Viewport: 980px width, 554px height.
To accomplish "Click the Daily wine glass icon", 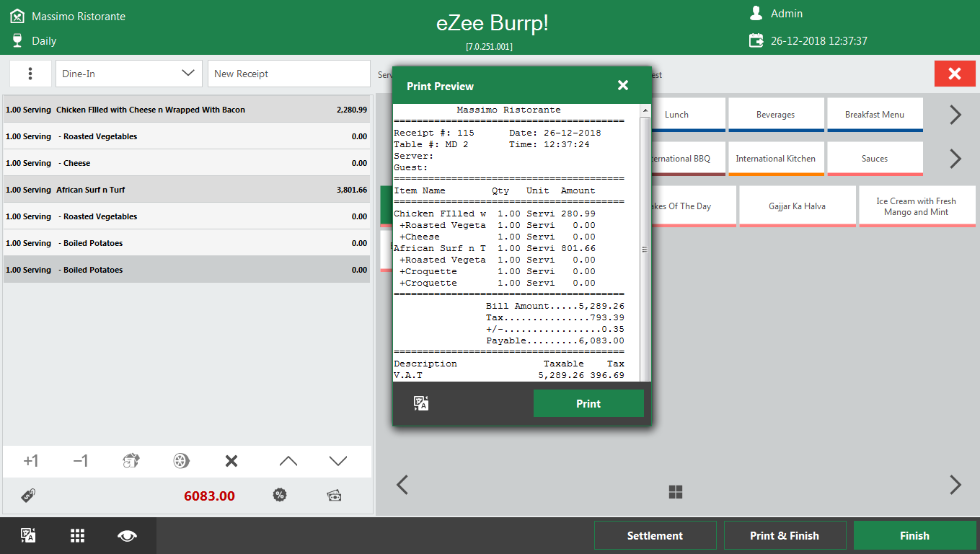I will pos(17,40).
